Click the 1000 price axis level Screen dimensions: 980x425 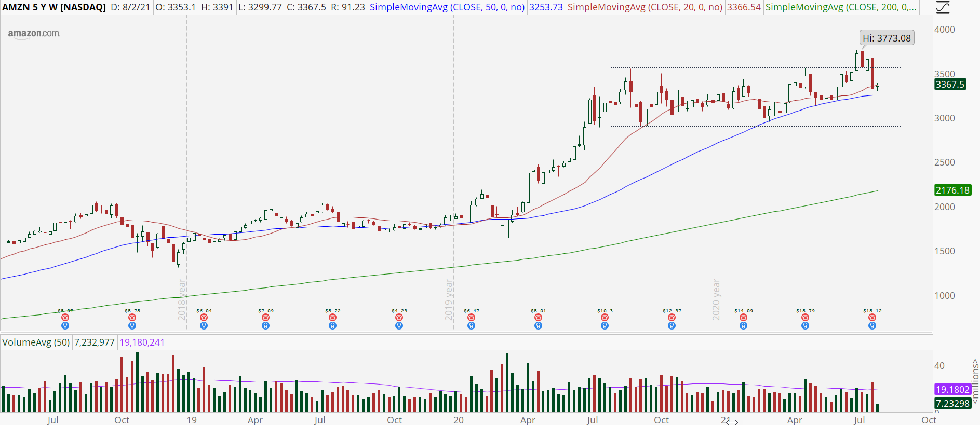coord(944,296)
